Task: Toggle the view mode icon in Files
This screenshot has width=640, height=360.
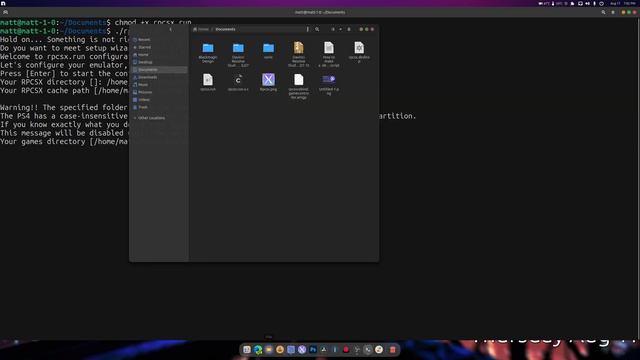Action: (333, 29)
